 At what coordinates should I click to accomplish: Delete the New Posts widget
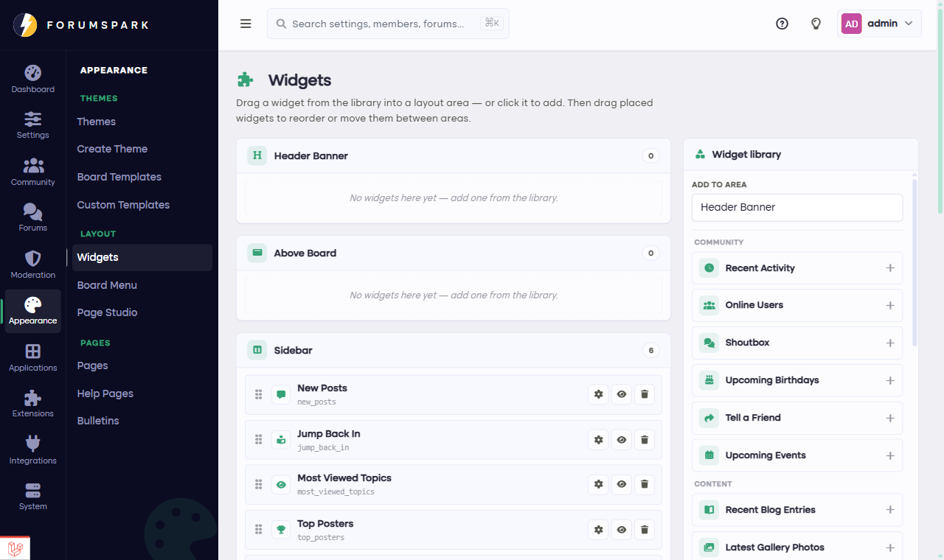[x=645, y=394]
